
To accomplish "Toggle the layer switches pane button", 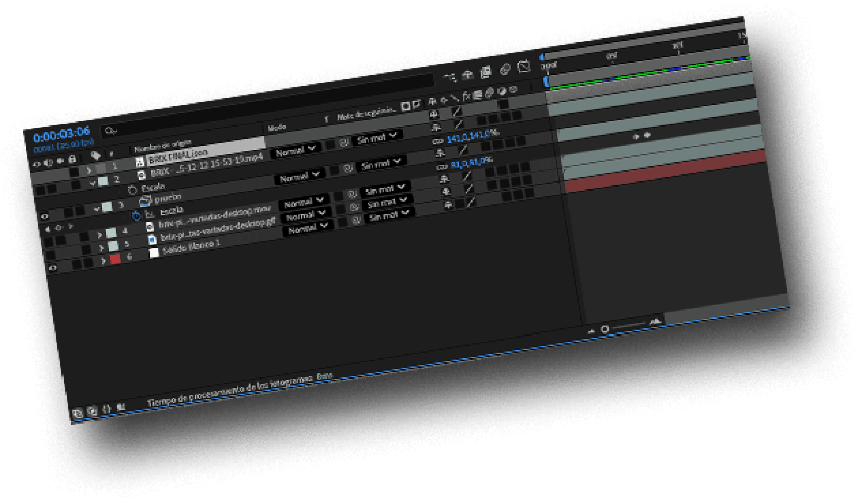I will point(77,413).
